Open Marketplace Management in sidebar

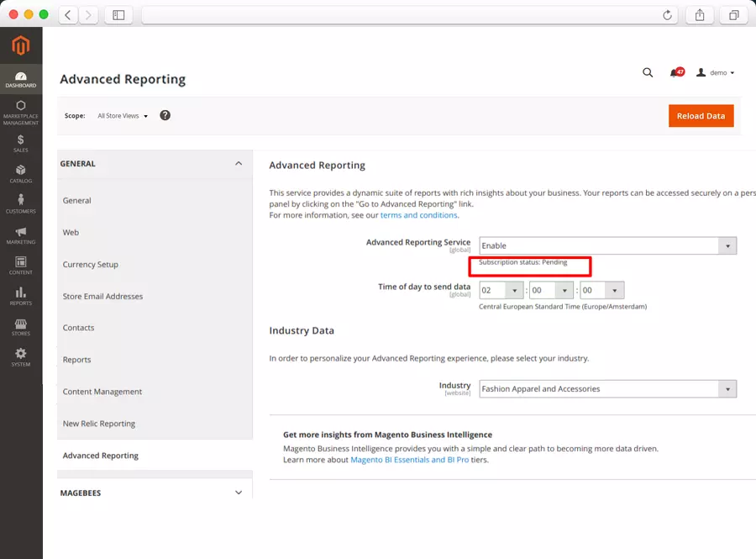[21, 113]
